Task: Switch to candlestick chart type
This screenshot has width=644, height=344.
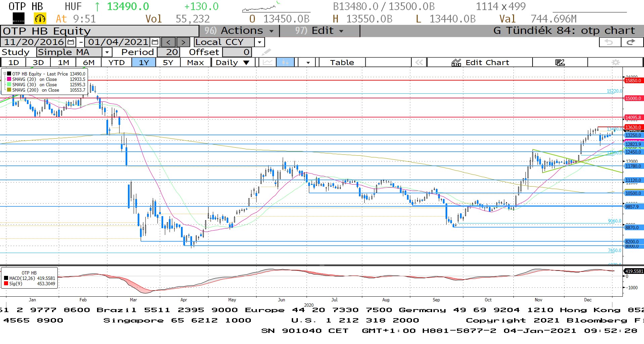Action: [x=285, y=62]
